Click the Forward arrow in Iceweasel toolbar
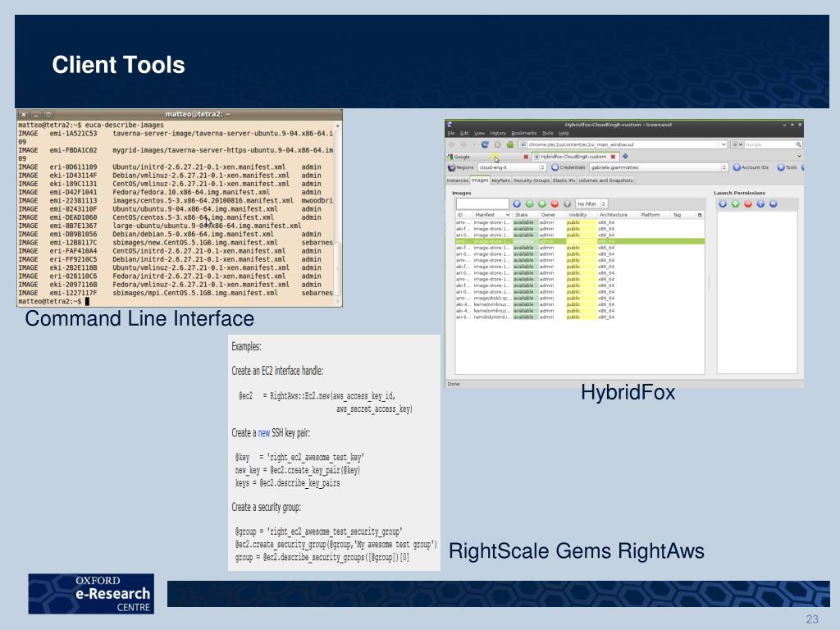Screen dimensions: 840x630 click(x=464, y=144)
